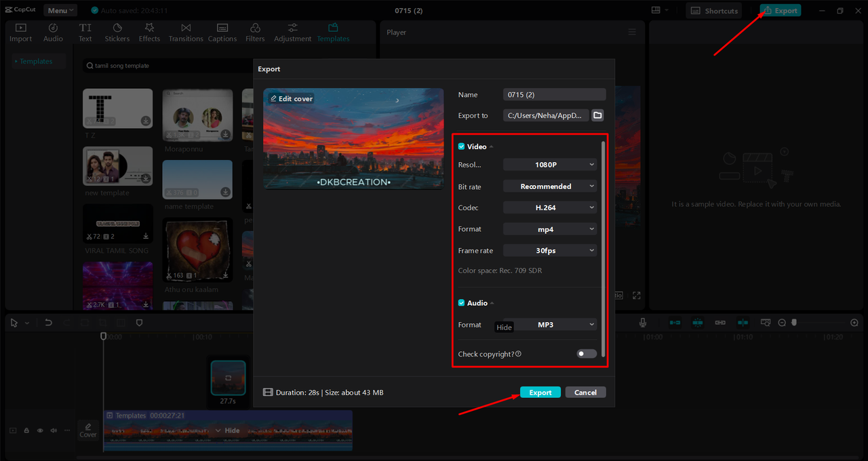Select the Templates panel icon
The width and height of the screenshot is (868, 461).
[x=333, y=33]
